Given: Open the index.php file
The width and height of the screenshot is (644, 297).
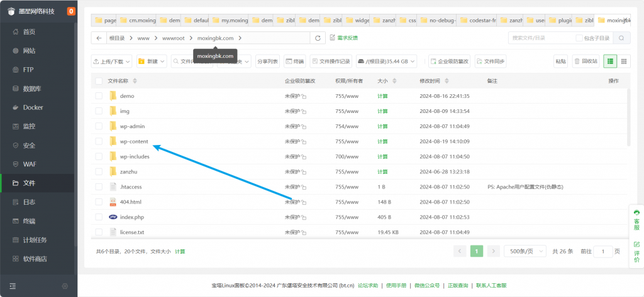Looking at the screenshot, I should (x=132, y=217).
